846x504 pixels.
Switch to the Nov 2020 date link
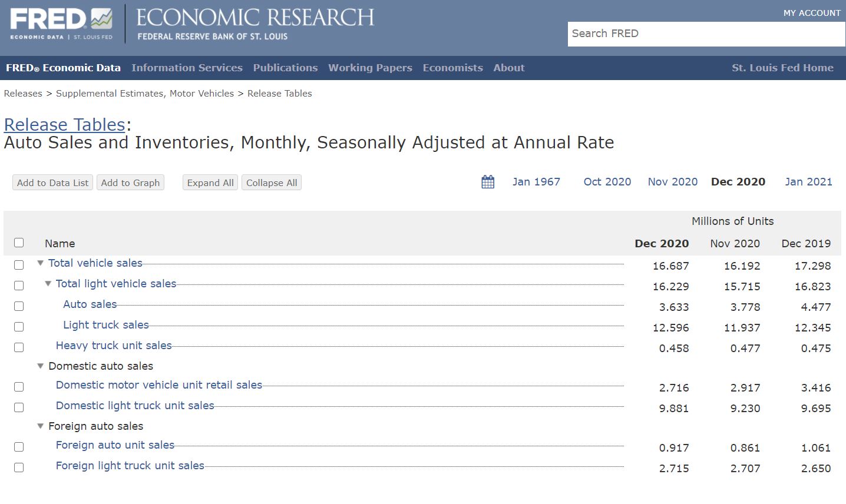tap(673, 182)
